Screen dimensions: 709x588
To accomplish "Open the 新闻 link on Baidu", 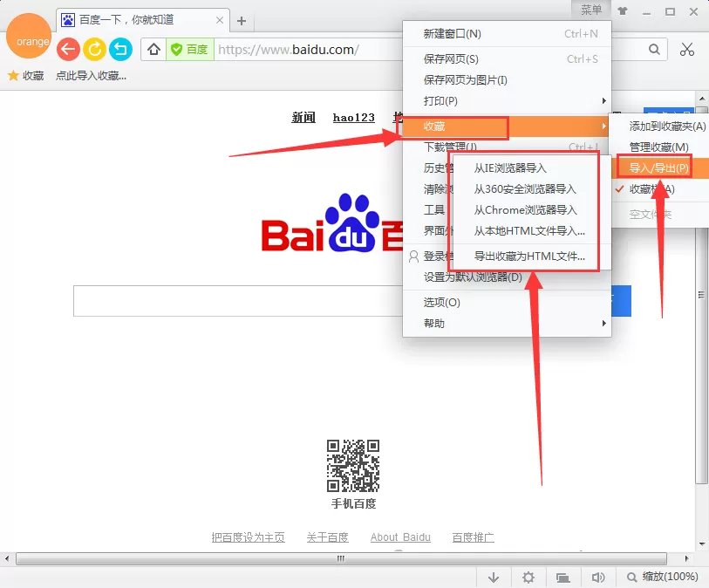I will (x=303, y=118).
